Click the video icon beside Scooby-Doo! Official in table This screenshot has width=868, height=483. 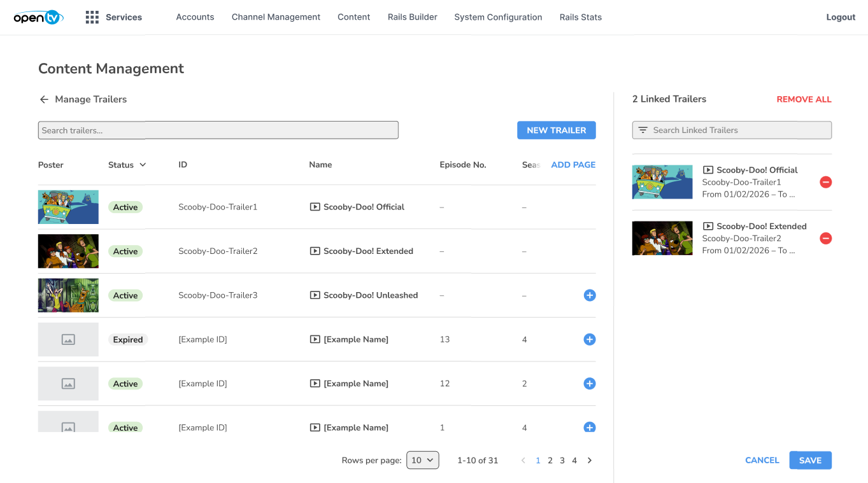tap(315, 207)
